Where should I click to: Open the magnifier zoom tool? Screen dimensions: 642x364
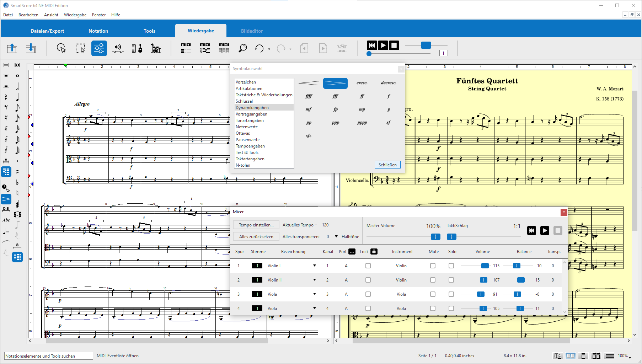[x=242, y=48]
